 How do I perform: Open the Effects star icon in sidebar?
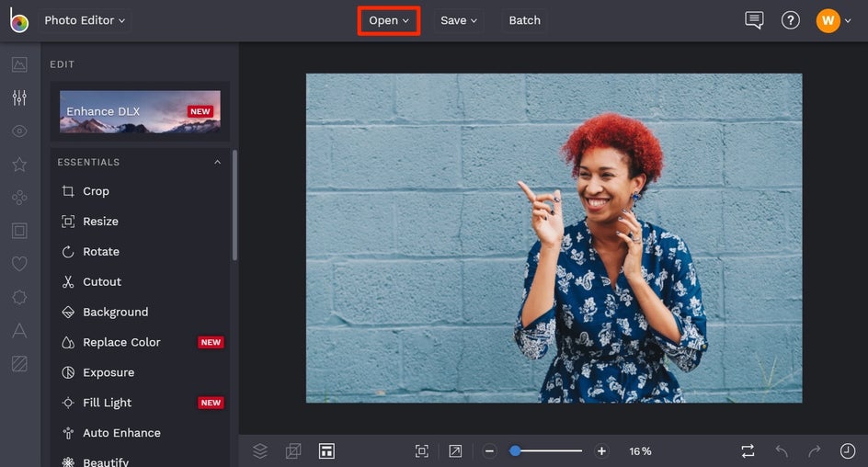19,165
